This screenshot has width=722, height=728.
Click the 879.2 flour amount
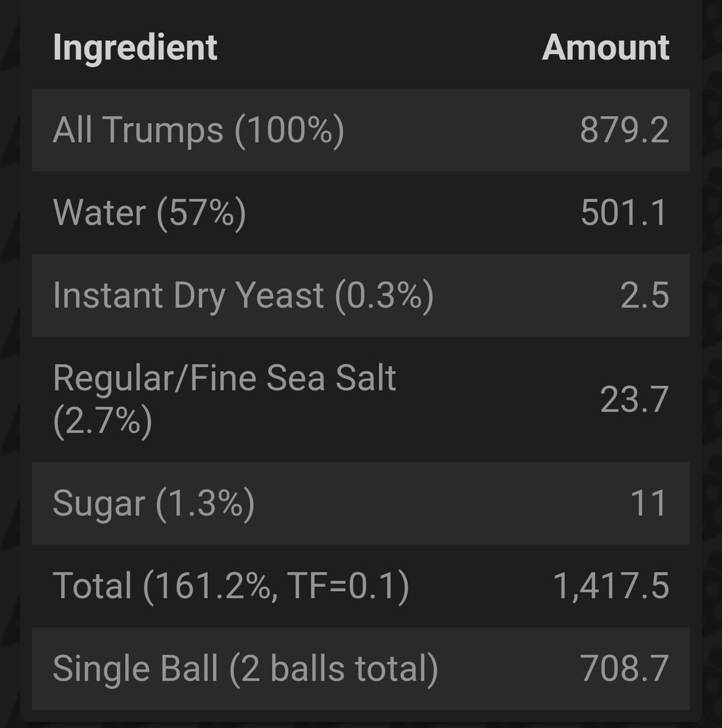624,130
